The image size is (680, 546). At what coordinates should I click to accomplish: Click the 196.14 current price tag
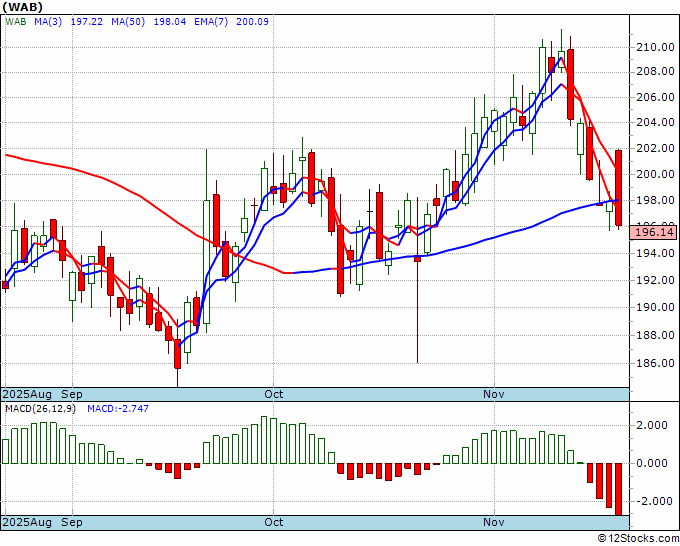tap(654, 232)
